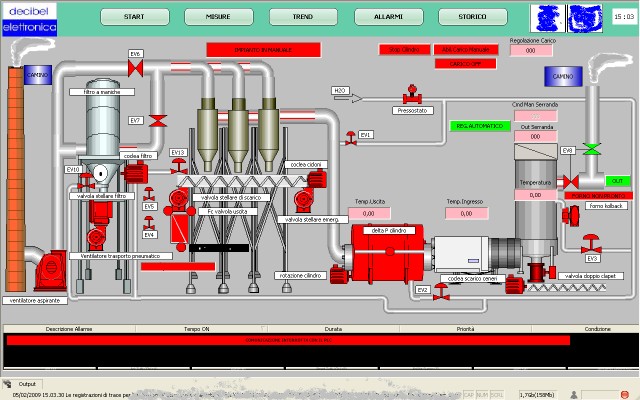The image size is (640, 400).
Task: Click the EV6 valve icon
Action: 137,66
